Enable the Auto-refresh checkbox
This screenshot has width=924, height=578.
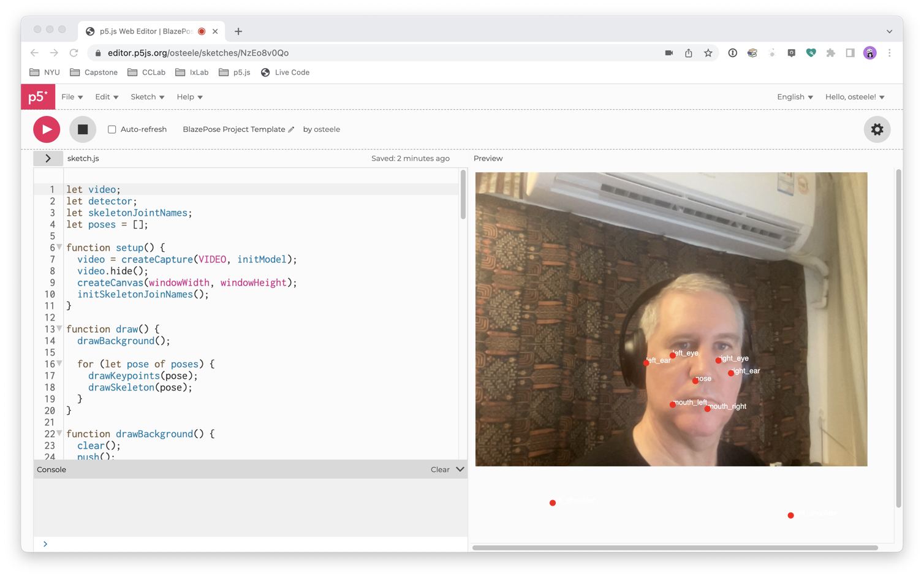(112, 129)
